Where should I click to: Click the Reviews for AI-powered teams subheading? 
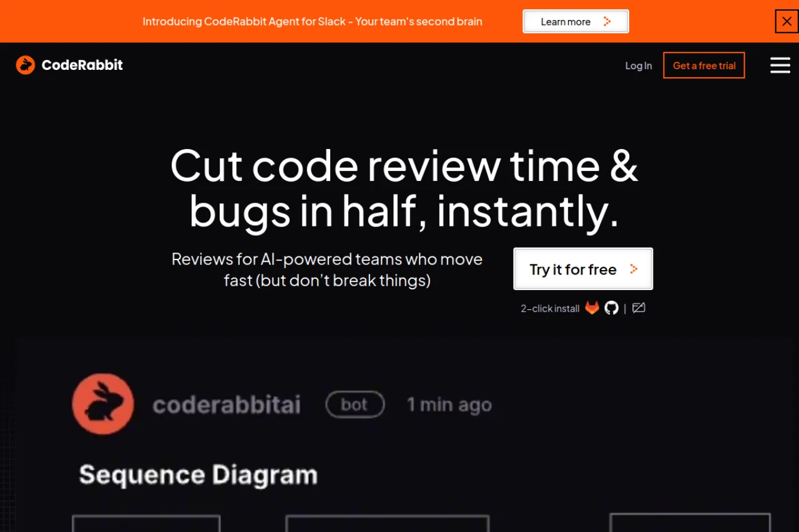327,269
